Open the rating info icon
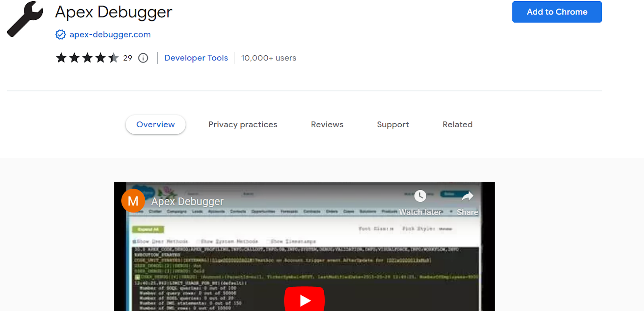 (143, 58)
